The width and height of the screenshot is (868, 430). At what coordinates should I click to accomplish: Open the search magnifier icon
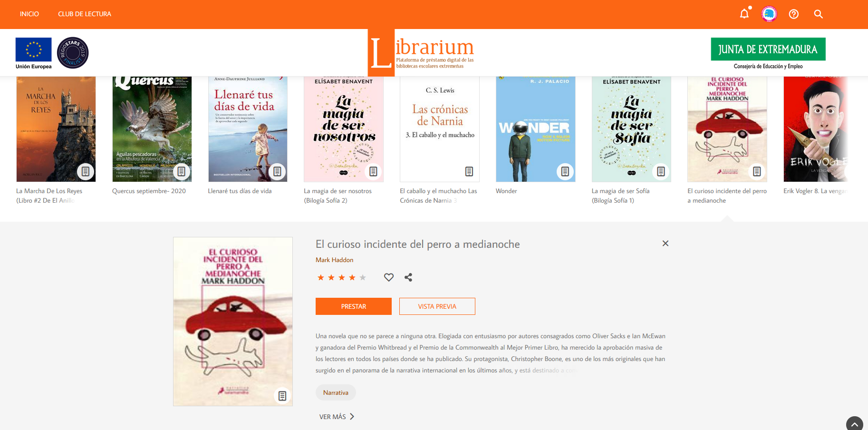819,14
